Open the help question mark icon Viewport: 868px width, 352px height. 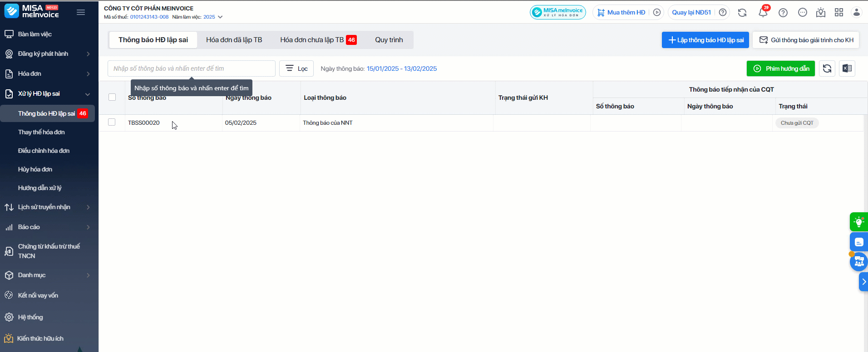[783, 13]
